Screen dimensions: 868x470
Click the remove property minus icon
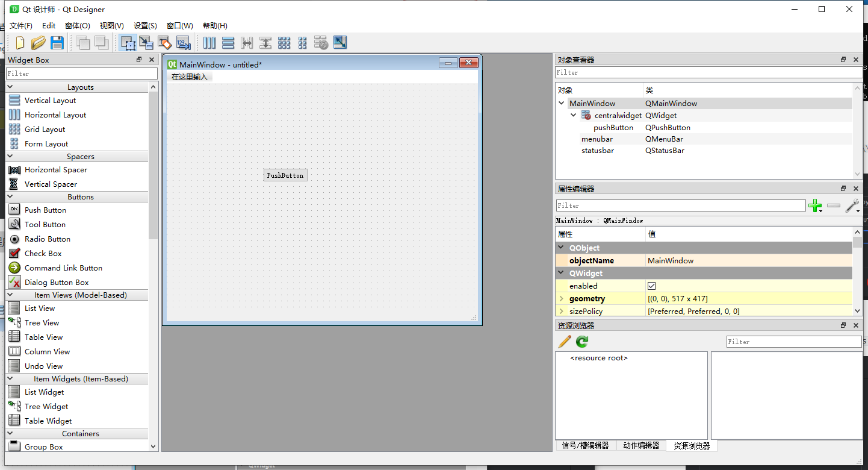[834, 206]
